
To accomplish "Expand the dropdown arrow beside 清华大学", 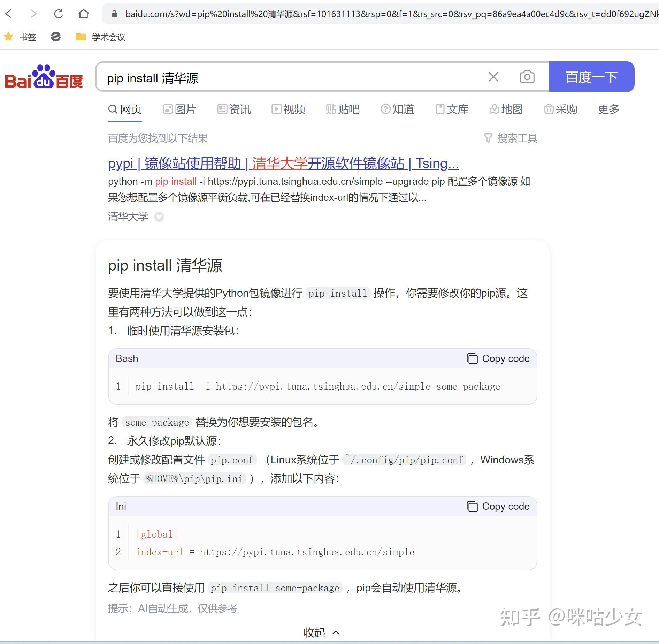I will point(159,217).
